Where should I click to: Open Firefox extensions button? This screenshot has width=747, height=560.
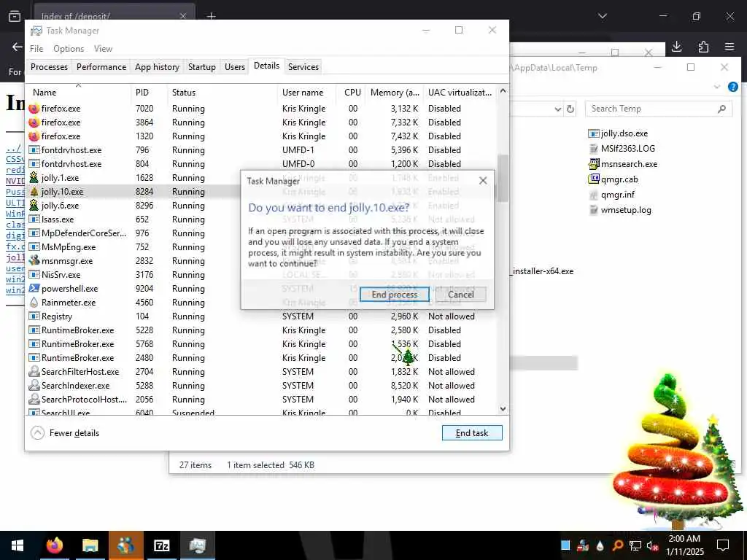pos(703,47)
